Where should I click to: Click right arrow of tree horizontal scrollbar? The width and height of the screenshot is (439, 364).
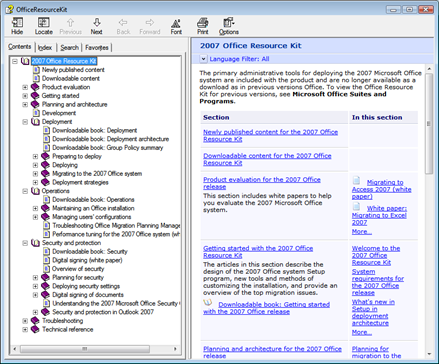[x=175, y=349]
